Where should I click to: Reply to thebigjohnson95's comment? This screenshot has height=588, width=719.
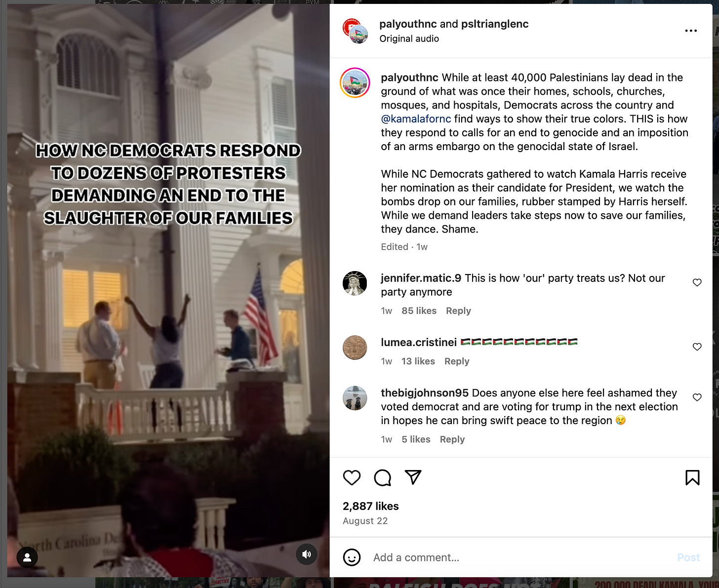[x=452, y=439]
